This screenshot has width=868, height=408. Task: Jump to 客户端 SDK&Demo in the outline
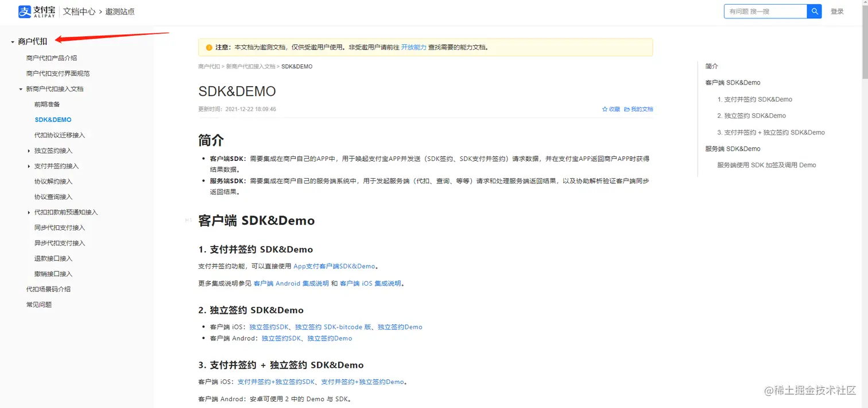[733, 83]
